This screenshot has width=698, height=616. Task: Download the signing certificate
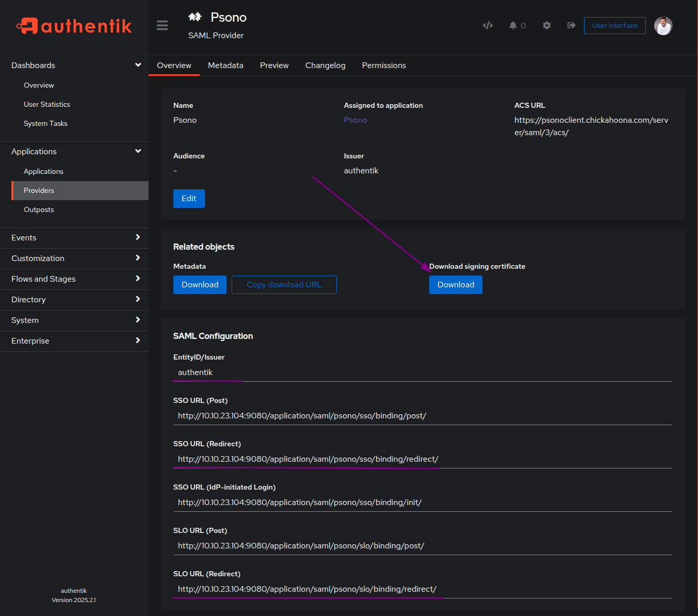pyautogui.click(x=456, y=285)
